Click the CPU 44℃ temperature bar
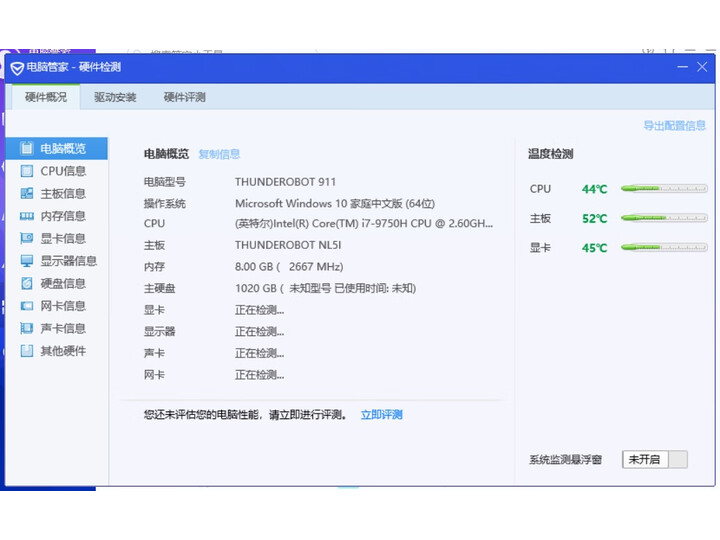Image resolution: width=720 pixels, height=540 pixels. coord(664,188)
